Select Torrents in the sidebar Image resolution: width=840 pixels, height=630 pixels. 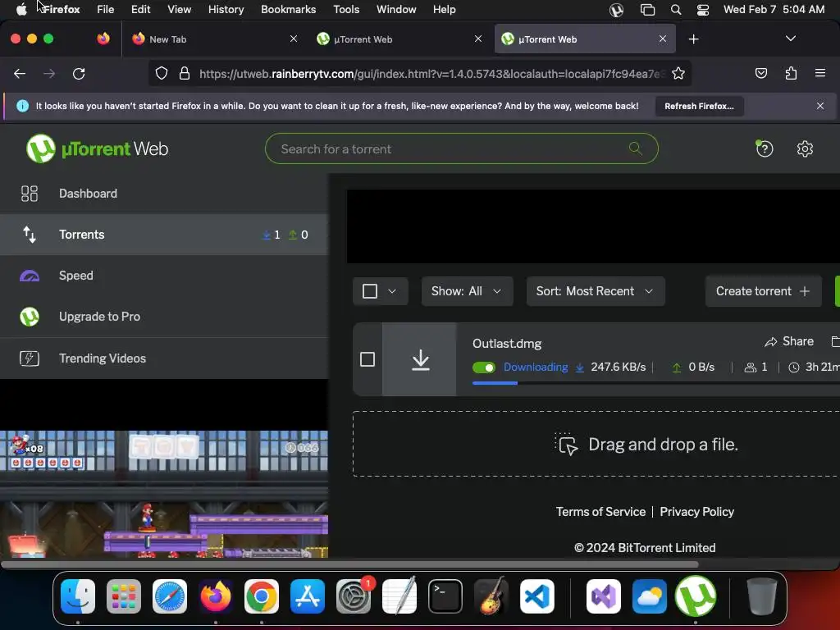164,235
